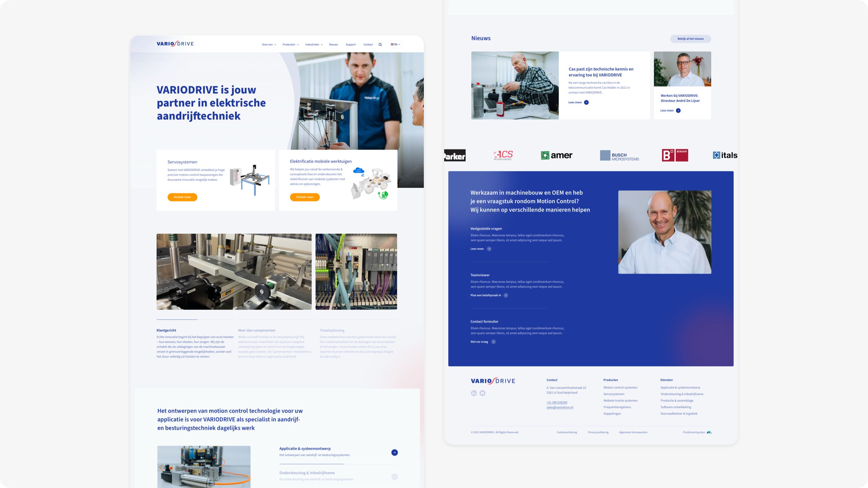Click the machine assembly photo thumbnail

(234, 271)
